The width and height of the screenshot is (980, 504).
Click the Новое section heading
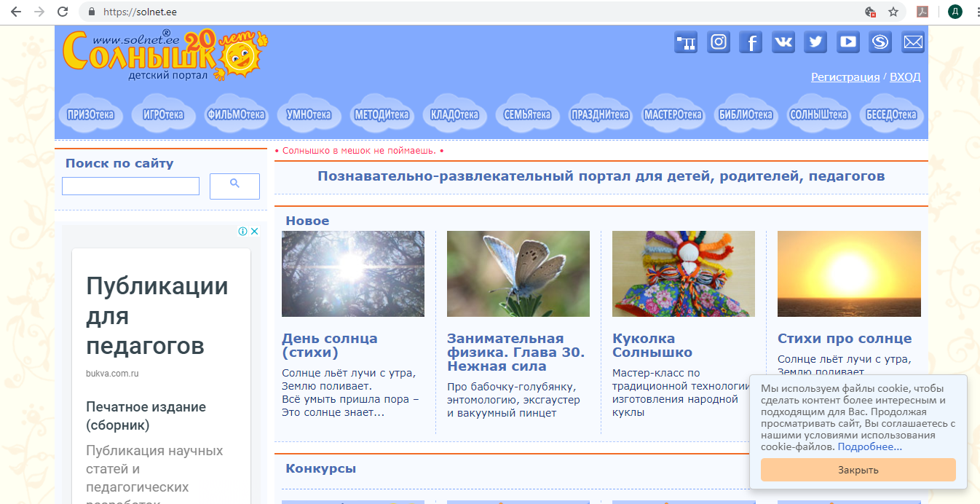pos(307,221)
